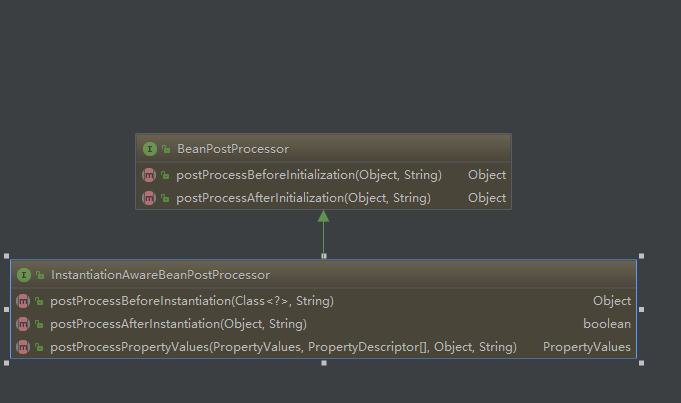The height and width of the screenshot is (403, 681).
Task: Click the BeanPostProcessor interface icon
Action: [150, 149]
